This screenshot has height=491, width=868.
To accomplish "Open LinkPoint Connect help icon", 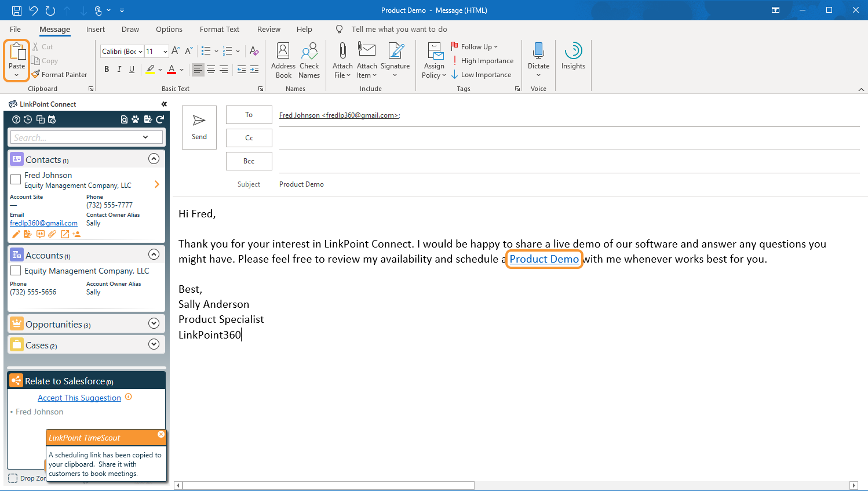I will 16,119.
